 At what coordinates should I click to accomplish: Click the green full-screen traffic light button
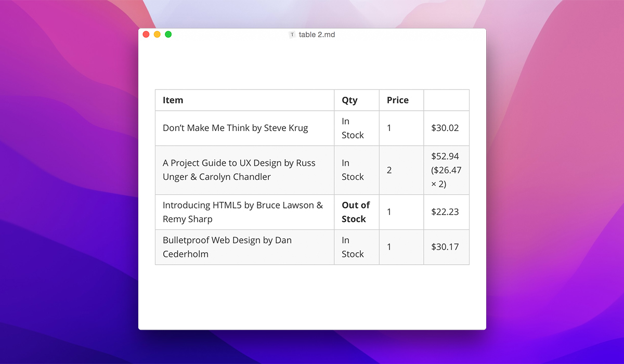(x=167, y=34)
